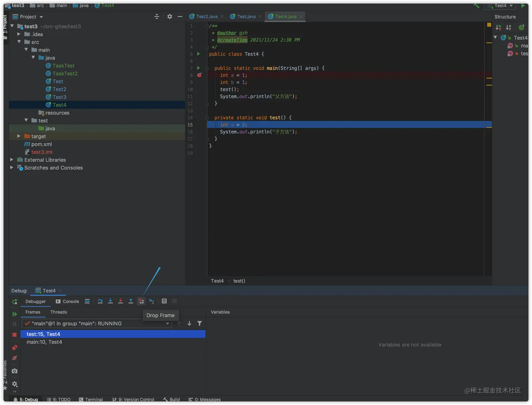Collapse the src folder
Image resolution: width=532 pixels, height=405 pixels.
pos(19,42)
